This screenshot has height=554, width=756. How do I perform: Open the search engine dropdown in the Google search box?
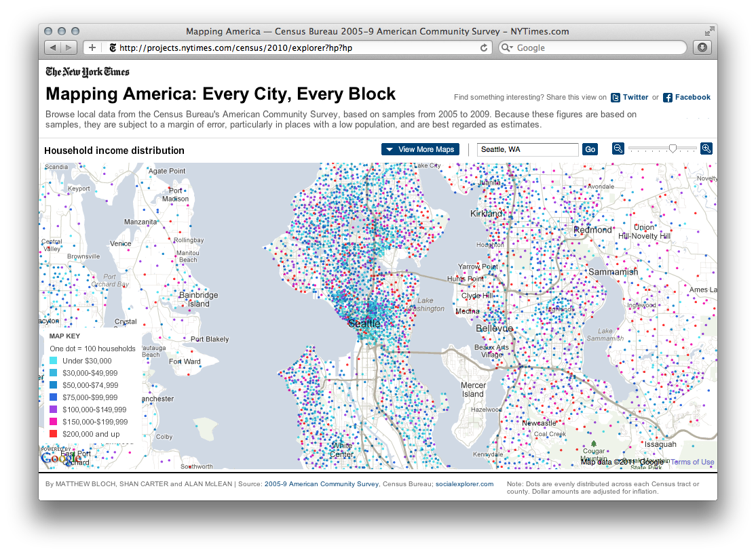[x=506, y=47]
